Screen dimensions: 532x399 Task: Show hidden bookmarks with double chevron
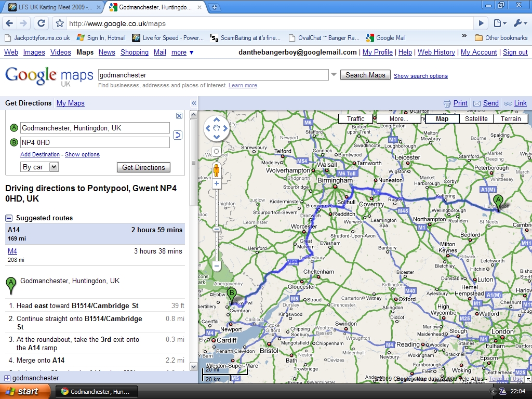[x=464, y=36]
